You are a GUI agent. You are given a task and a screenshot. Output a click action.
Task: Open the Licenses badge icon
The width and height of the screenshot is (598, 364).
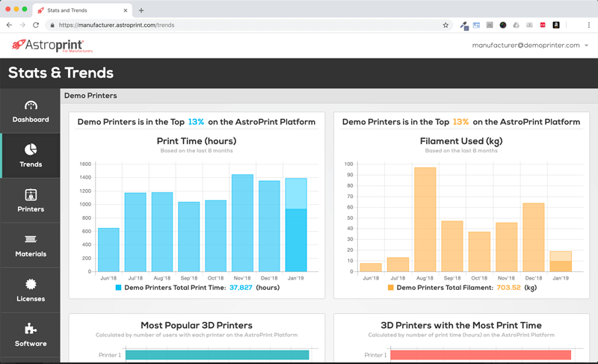point(31,284)
